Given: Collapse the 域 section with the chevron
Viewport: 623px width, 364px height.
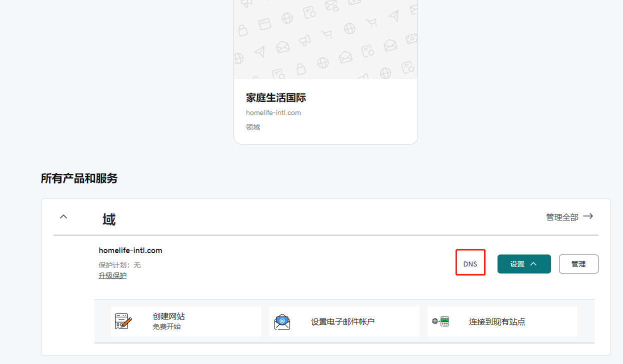Looking at the screenshot, I should 63,216.
